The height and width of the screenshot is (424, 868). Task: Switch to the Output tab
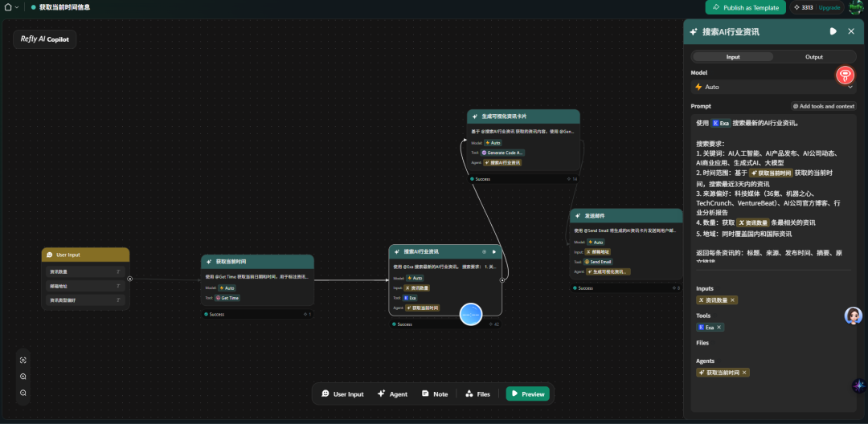pos(813,57)
